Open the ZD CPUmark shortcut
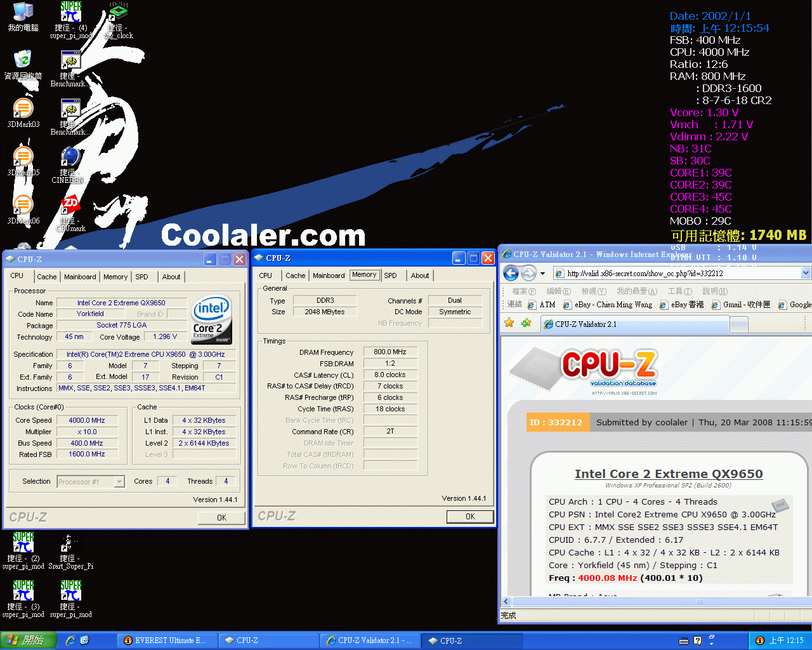This screenshot has width=812, height=650. click(70, 213)
